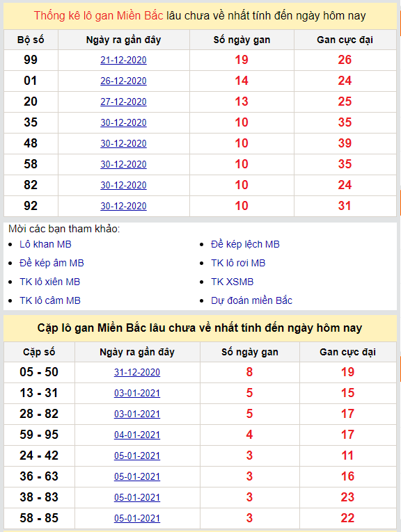
Task: Select the Gan cực đại header in top table
Action: tap(345, 40)
